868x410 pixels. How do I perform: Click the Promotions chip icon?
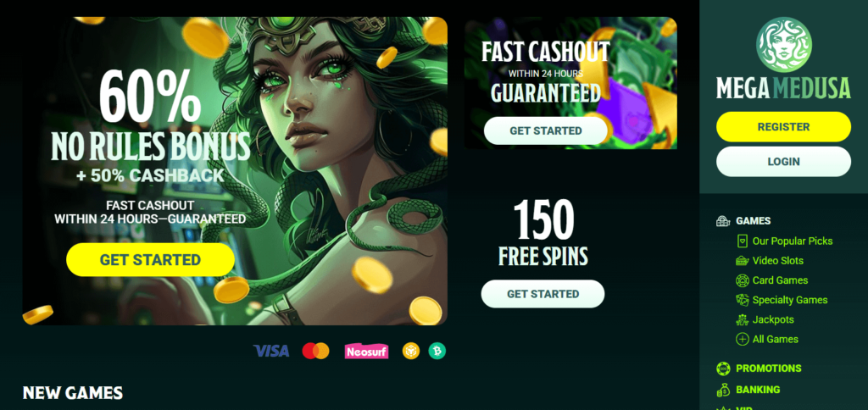[723, 368]
